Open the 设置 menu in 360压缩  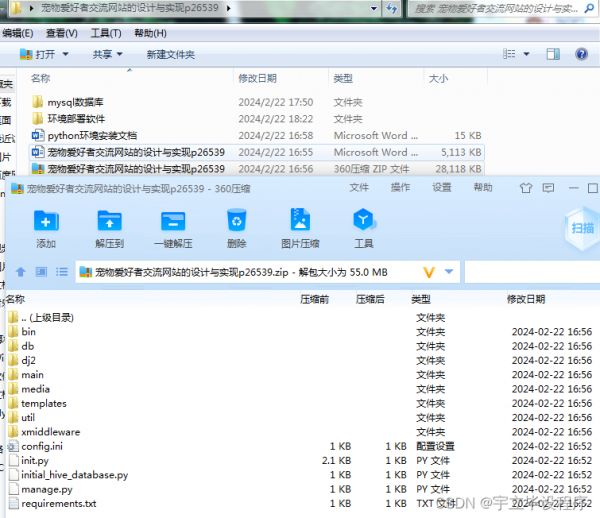442,187
